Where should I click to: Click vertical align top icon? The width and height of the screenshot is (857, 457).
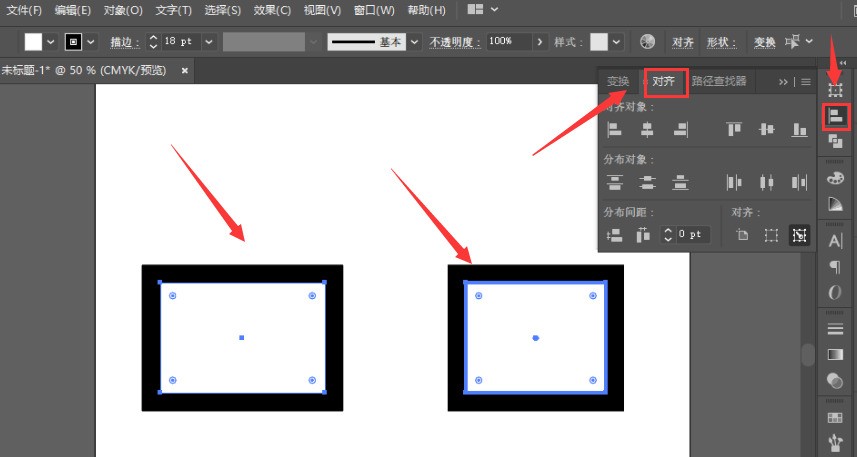(733, 130)
